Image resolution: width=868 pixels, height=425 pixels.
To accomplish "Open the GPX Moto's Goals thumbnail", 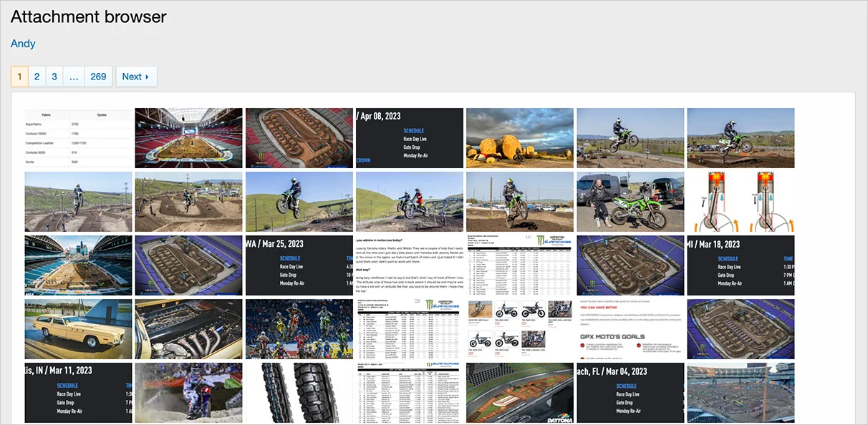I will 630,329.
